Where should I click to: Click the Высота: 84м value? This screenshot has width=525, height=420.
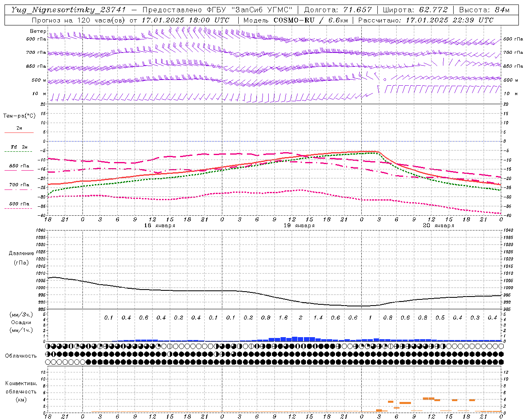(x=484, y=10)
